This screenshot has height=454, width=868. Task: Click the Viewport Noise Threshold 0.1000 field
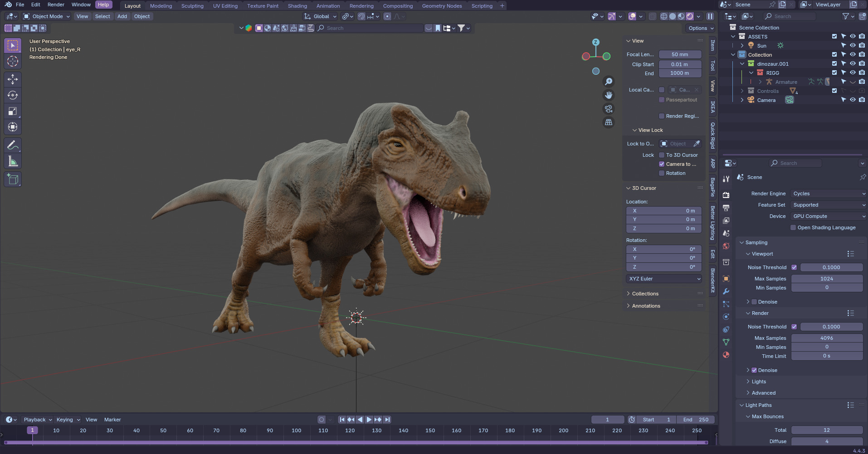pos(831,267)
